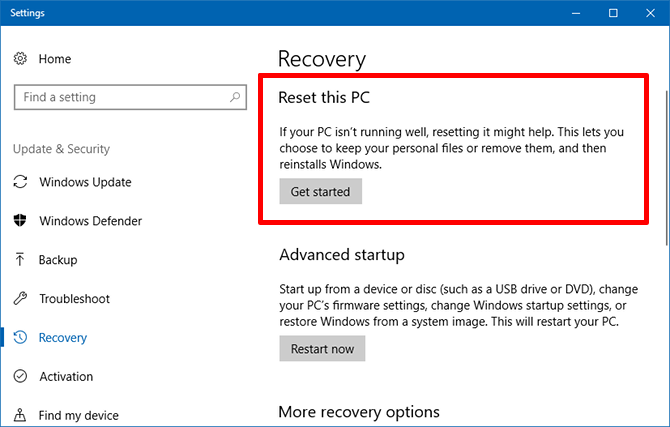Viewport: 670px width, 427px height.
Task: Click the Home gear icon
Action: click(20, 59)
